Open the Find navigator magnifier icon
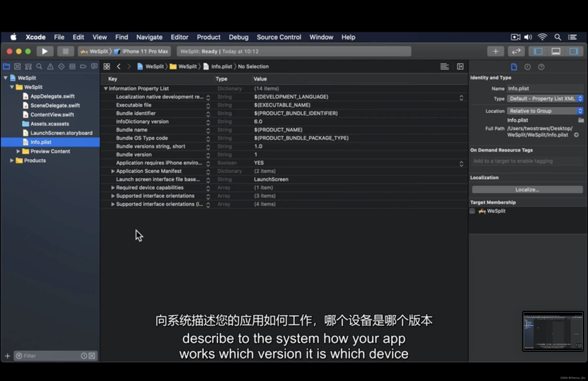Image resolution: width=588 pixels, height=381 pixels. 39,66
